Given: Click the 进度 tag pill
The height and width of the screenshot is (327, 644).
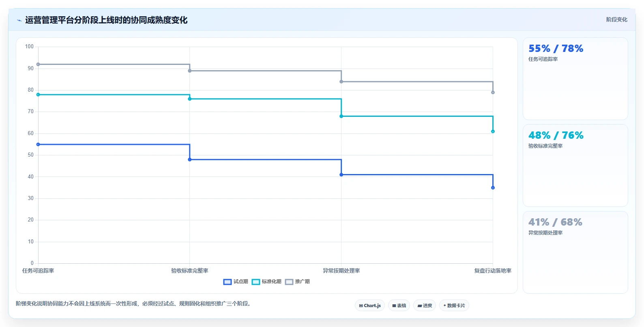Looking at the screenshot, I should pos(425,305).
